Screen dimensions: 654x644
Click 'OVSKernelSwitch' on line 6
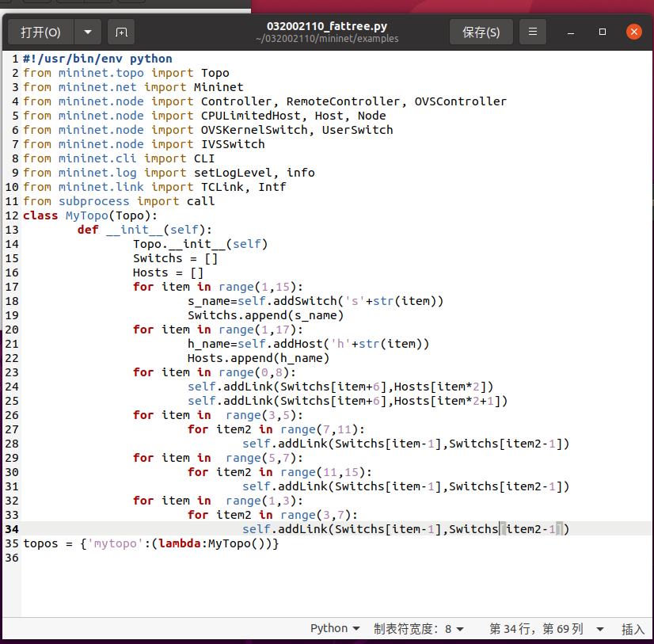(x=254, y=130)
